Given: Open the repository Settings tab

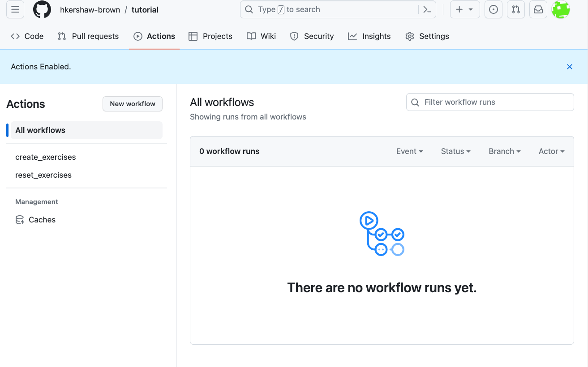Looking at the screenshot, I should point(427,36).
